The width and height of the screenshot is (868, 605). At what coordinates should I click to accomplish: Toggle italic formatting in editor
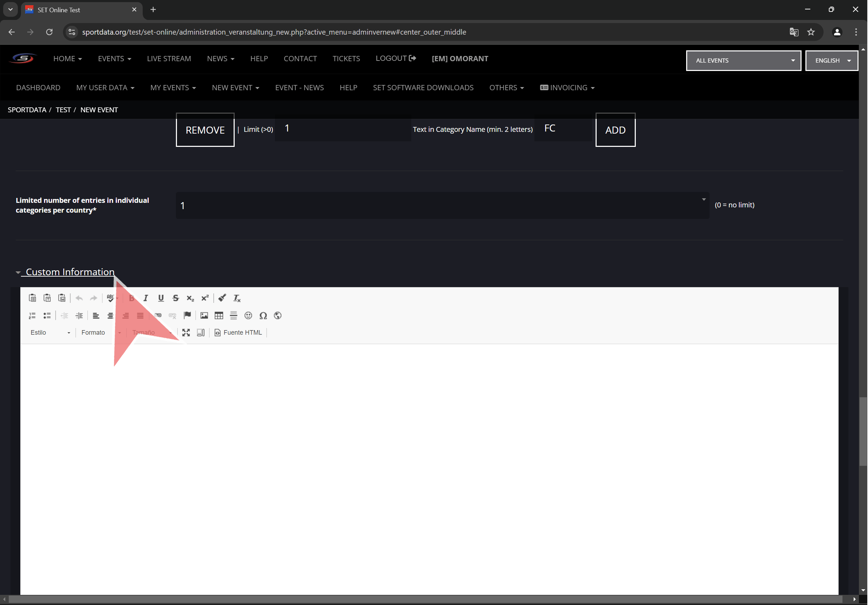(x=145, y=298)
